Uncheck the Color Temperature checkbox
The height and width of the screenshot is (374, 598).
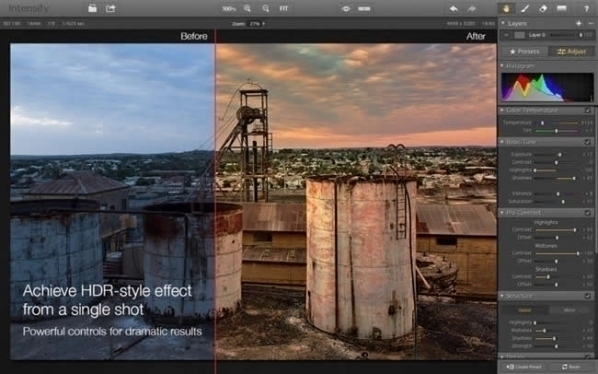point(588,110)
